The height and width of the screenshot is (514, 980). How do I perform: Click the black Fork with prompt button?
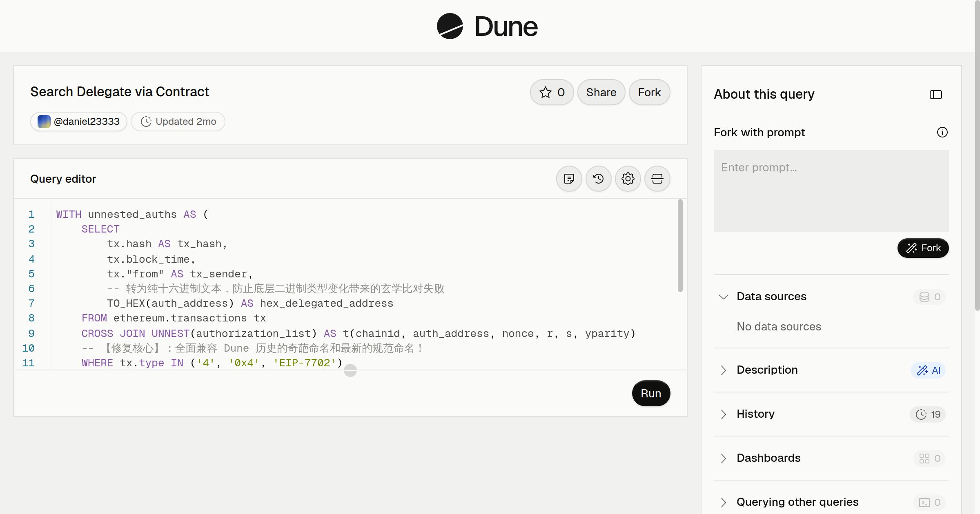923,248
